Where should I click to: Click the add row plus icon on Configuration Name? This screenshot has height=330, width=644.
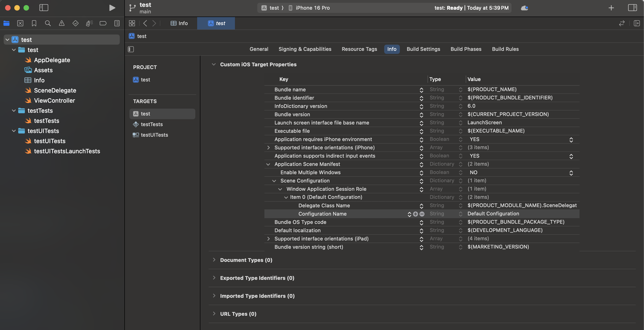pos(416,214)
